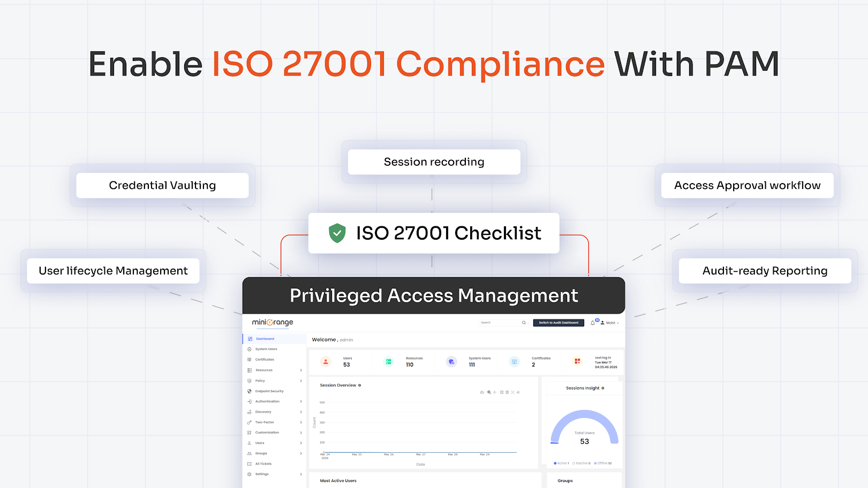This screenshot has height=488, width=868.
Task: Expand the Resources menu in the sidebar
Action: [263, 370]
